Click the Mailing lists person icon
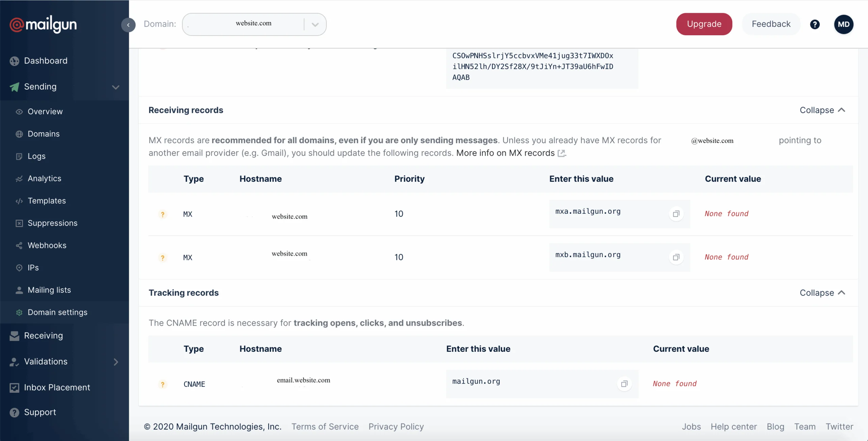Screen dimensions: 868x441 (x=19, y=290)
